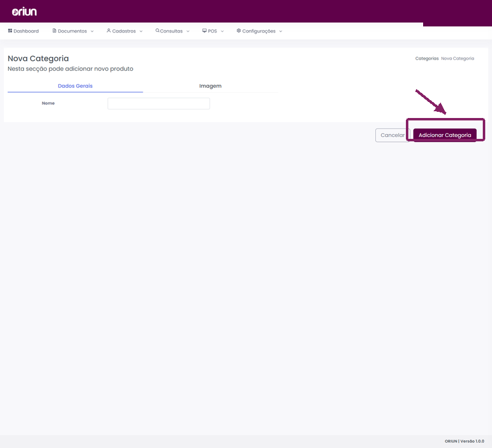The width and height of the screenshot is (492, 448).
Task: Click the Cadastros person icon
Action: pyautogui.click(x=109, y=30)
